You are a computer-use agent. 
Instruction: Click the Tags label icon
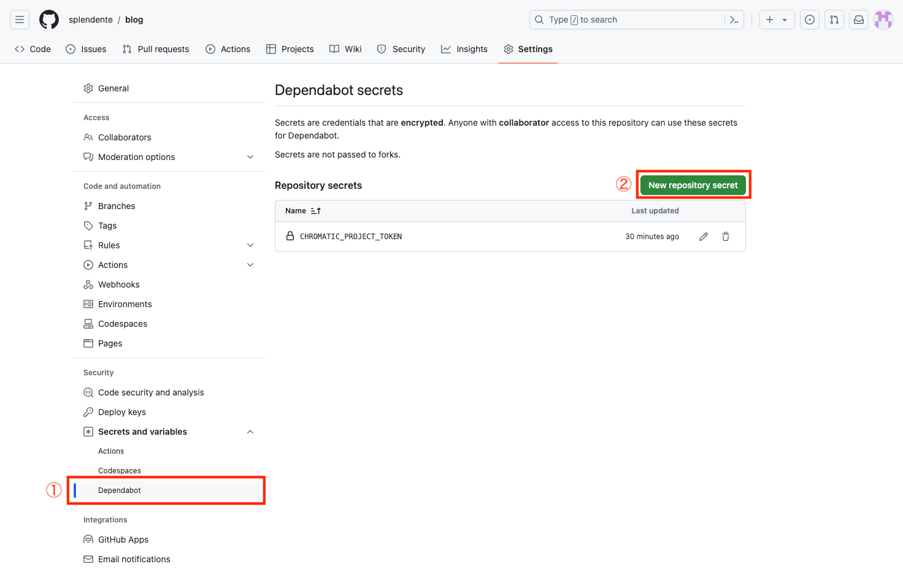click(88, 226)
